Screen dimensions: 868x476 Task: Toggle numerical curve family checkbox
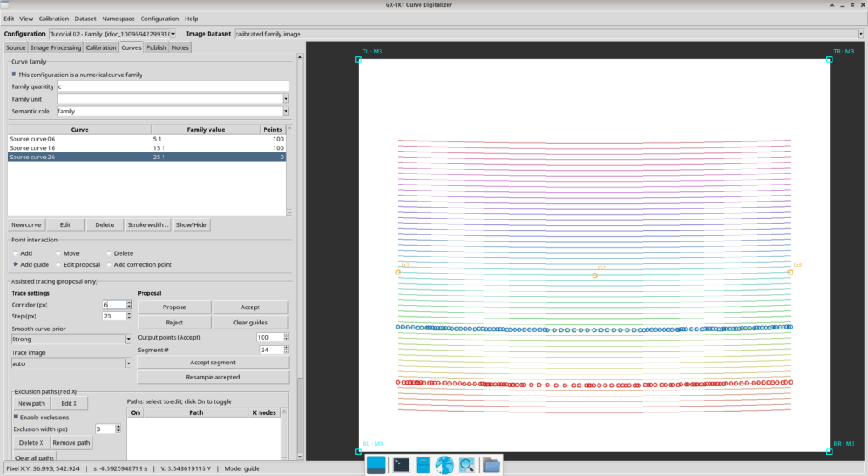14,74
